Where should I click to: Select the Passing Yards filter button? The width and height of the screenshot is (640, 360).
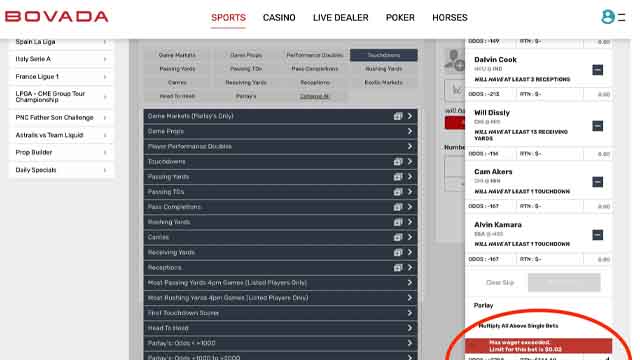click(x=177, y=69)
